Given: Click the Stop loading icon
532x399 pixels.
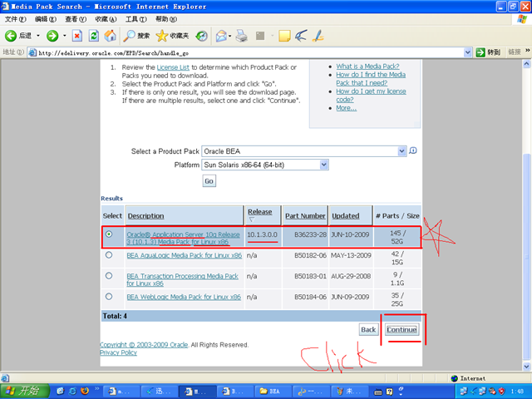Looking at the screenshot, I should [76, 36].
